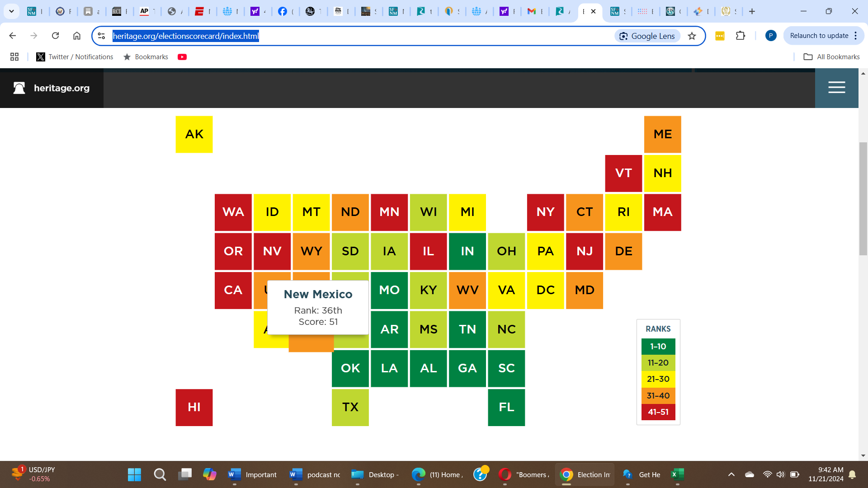Bookmark this page with star icon
This screenshot has height=488, width=868.
(692, 36)
